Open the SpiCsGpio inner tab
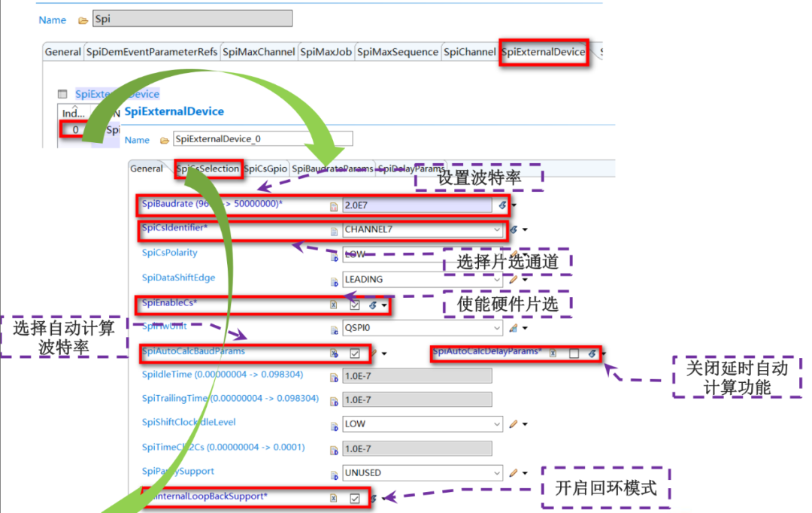 (x=265, y=169)
